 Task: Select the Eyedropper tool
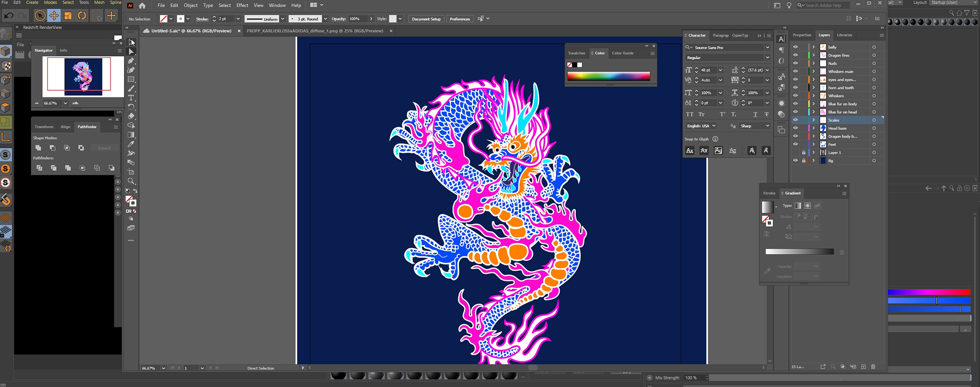(131, 144)
